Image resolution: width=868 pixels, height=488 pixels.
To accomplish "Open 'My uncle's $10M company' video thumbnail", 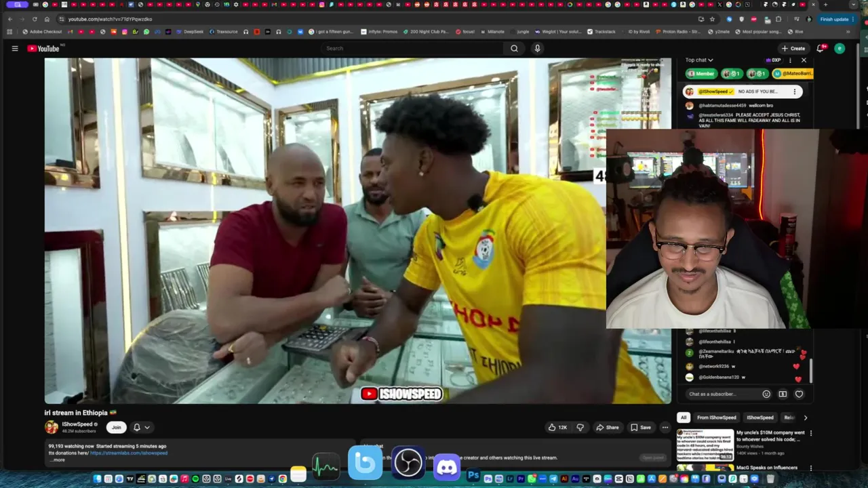I will [705, 445].
